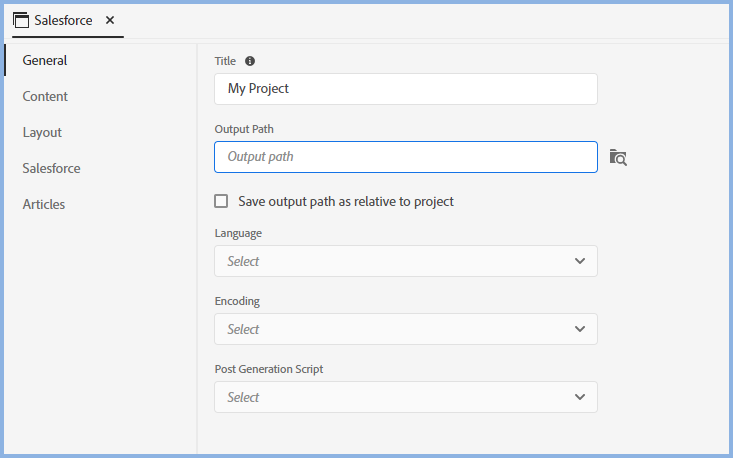Click the info icon beside Title

[250, 61]
